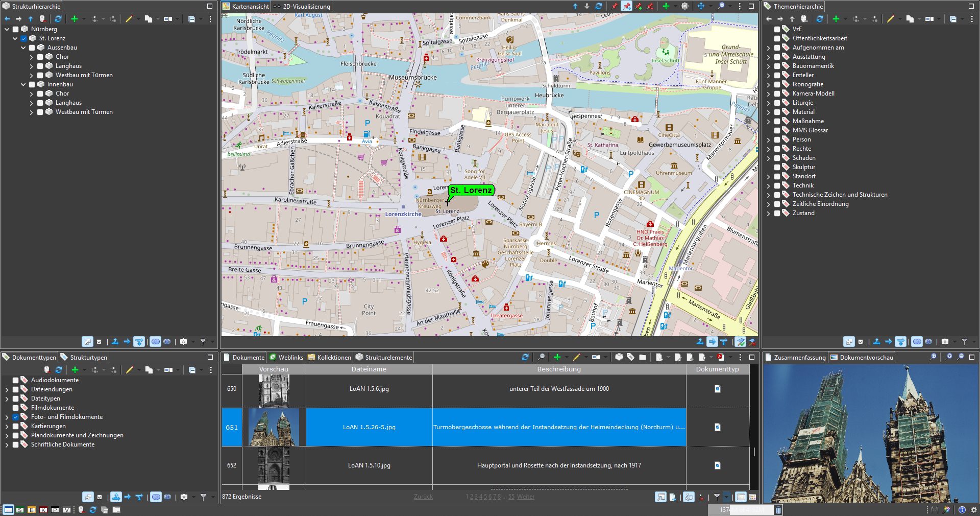Image resolution: width=980 pixels, height=516 pixels.
Task: Expand the Kartierungen document type
Action: (x=7, y=426)
